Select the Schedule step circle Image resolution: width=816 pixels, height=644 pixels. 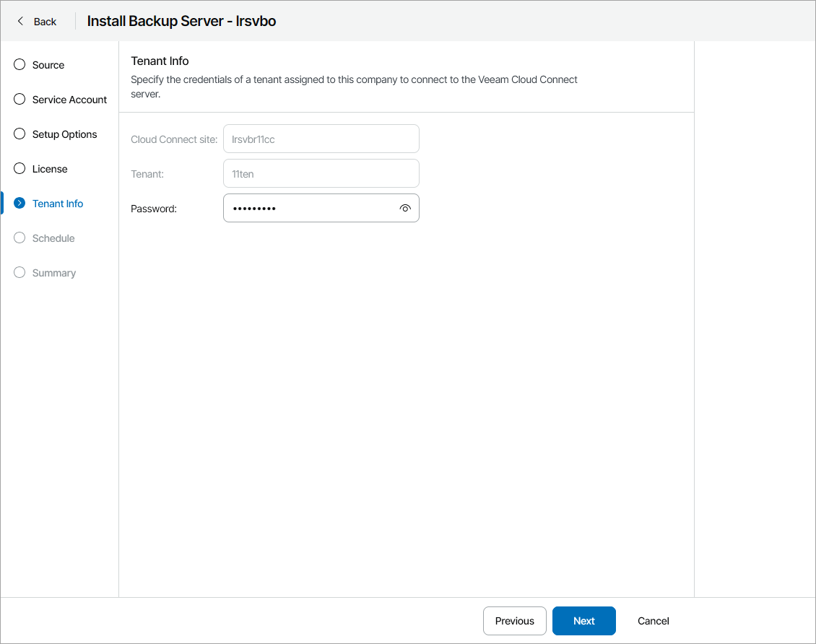click(19, 238)
